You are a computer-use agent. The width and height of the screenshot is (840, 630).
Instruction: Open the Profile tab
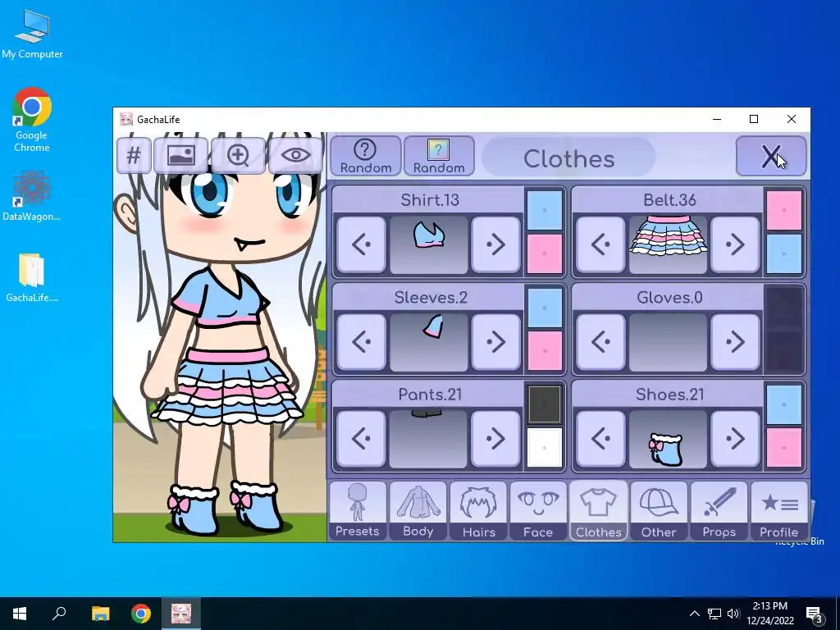click(779, 510)
